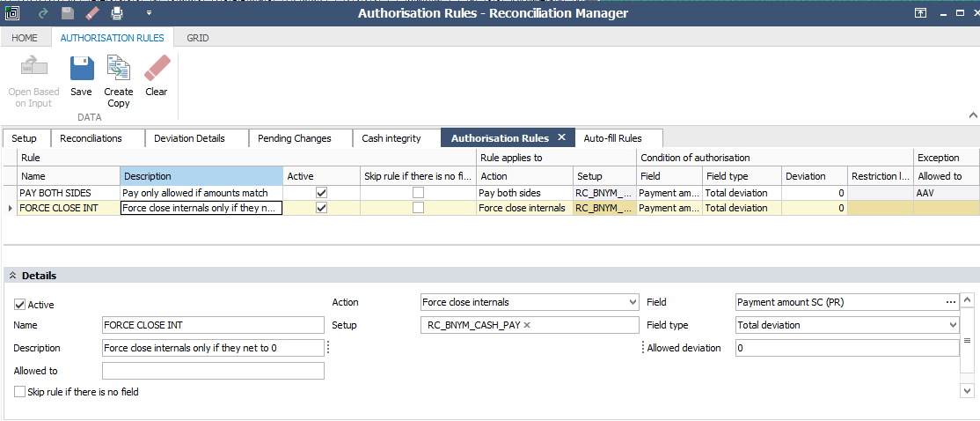Click the Field type column header
Screen dimensions: 980x421
click(742, 176)
